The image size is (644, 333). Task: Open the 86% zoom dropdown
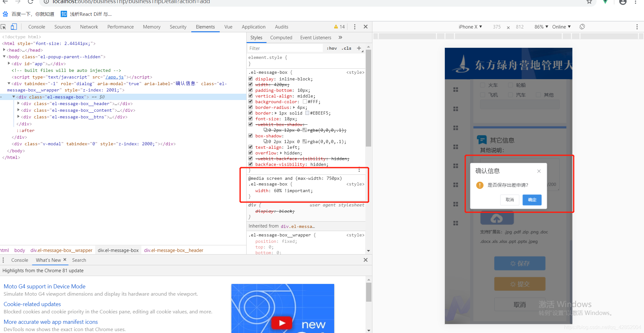click(541, 27)
